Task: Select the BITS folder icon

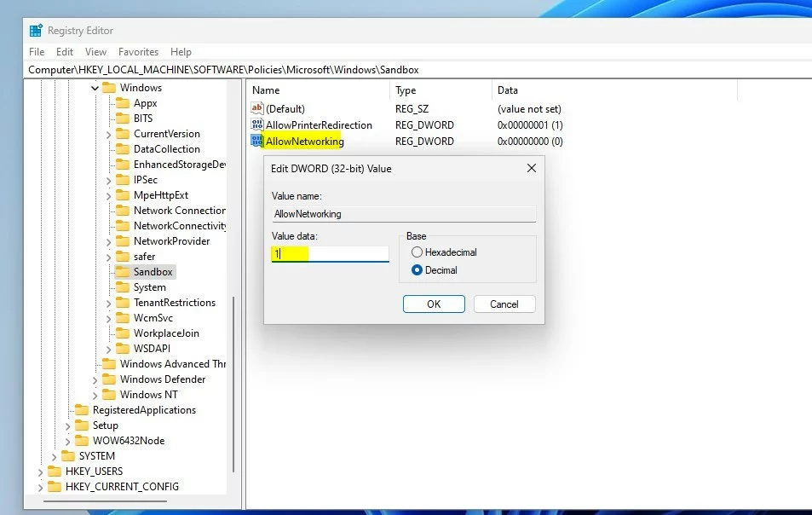Action: coord(123,119)
